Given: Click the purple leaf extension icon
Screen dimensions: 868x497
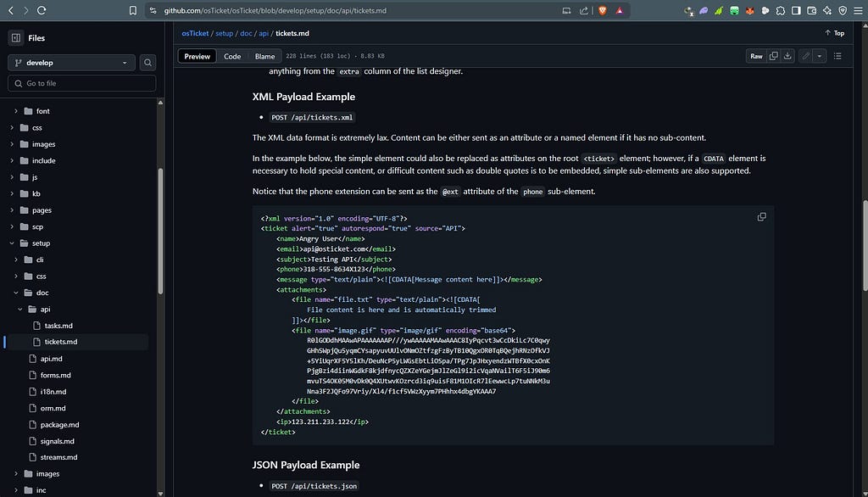Looking at the screenshot, I should tap(704, 10).
